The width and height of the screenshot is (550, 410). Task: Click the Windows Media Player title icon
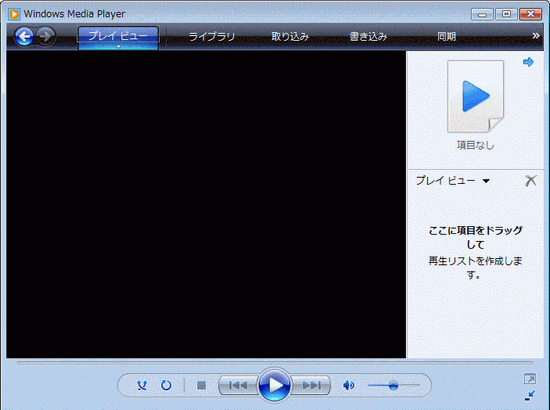[x=14, y=14]
